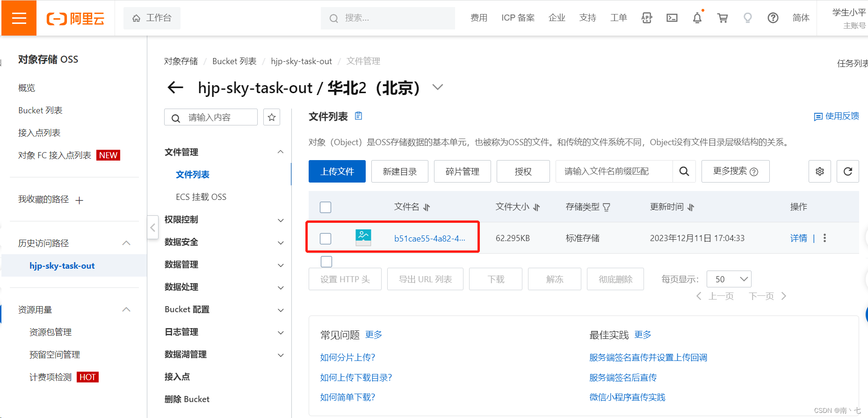Sort by 文件大小 column
Viewport: 868px width, 418px height.
(x=536, y=207)
